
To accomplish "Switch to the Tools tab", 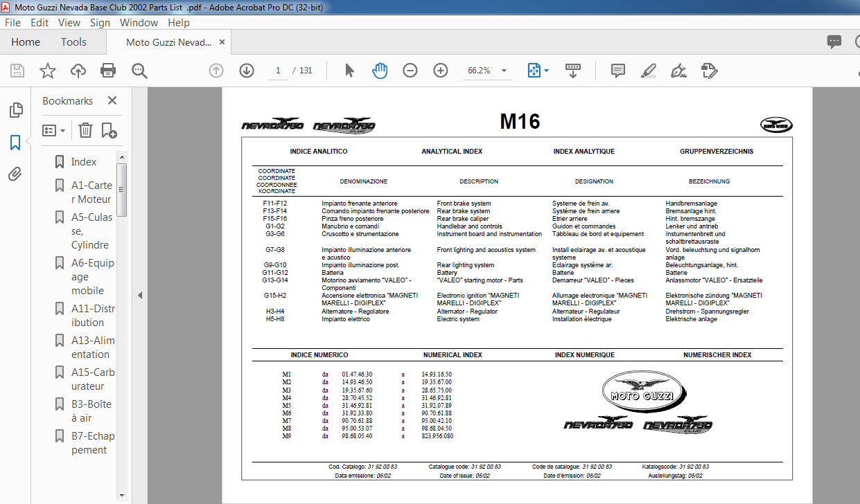I will (73, 42).
